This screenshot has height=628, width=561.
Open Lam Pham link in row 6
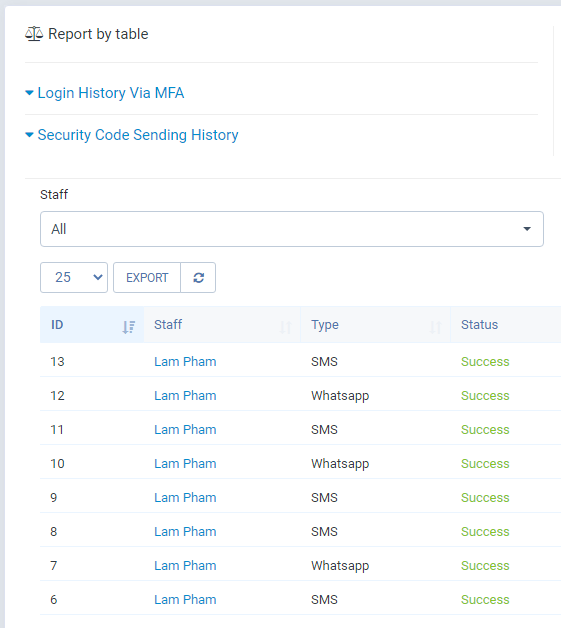(185, 600)
